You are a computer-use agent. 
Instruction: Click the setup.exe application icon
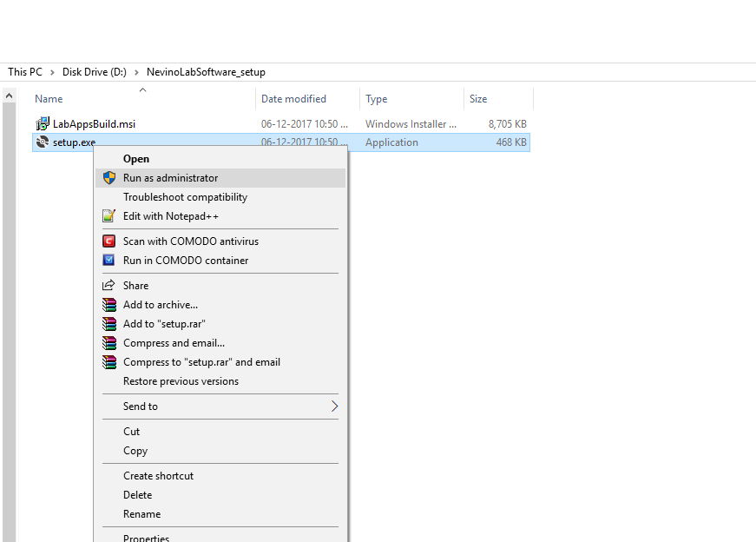(43, 142)
